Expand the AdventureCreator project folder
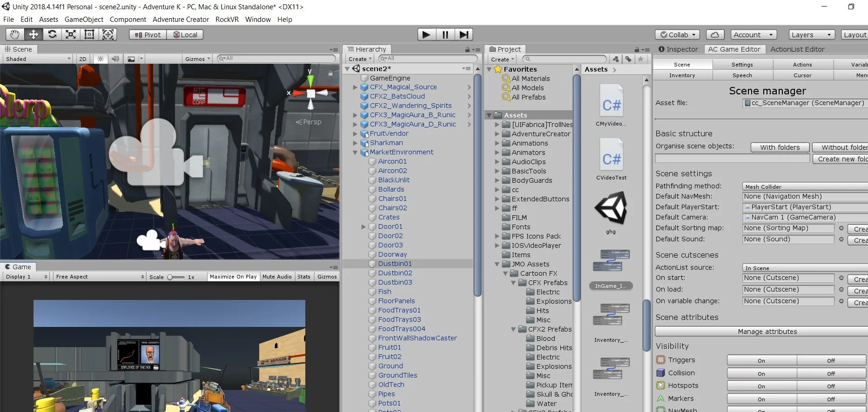 click(497, 134)
